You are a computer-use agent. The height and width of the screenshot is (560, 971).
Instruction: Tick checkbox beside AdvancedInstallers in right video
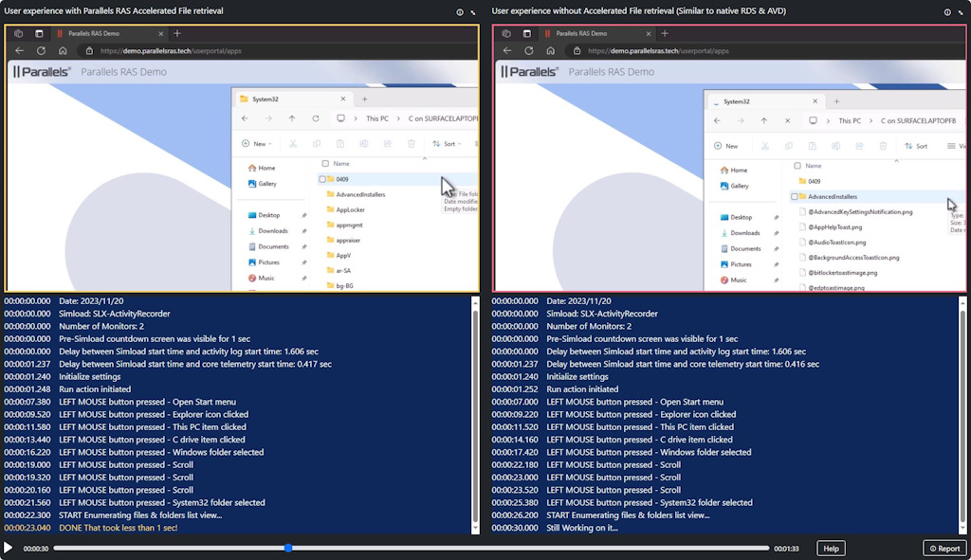794,196
